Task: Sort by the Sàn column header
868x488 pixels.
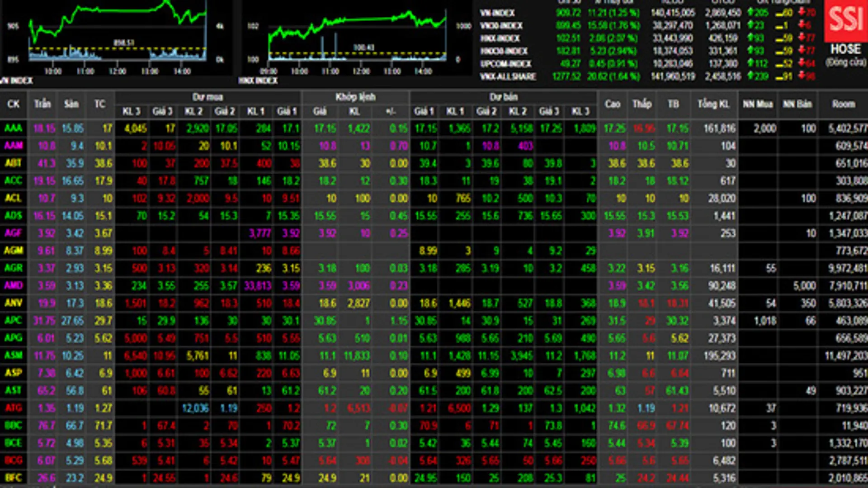Action: coord(71,104)
